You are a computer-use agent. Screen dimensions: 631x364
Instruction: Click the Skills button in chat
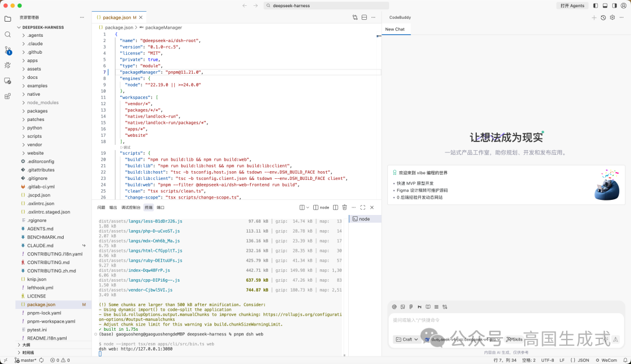tap(514, 339)
